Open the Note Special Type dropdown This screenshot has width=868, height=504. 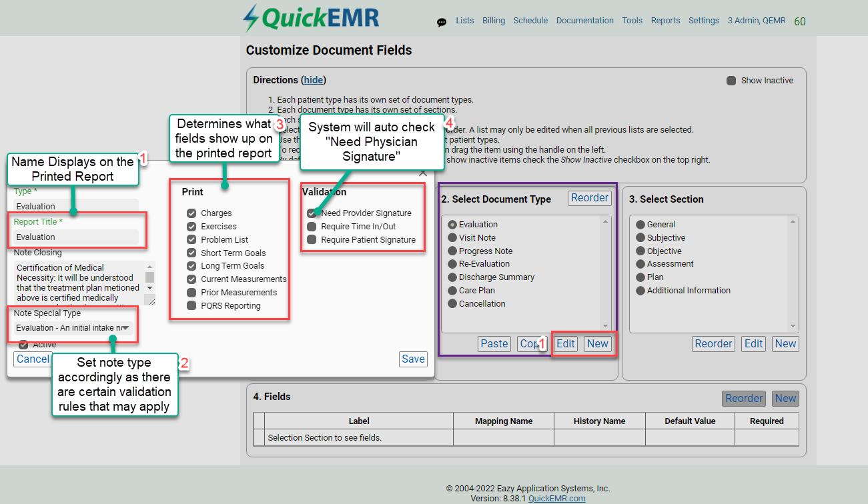pos(73,328)
